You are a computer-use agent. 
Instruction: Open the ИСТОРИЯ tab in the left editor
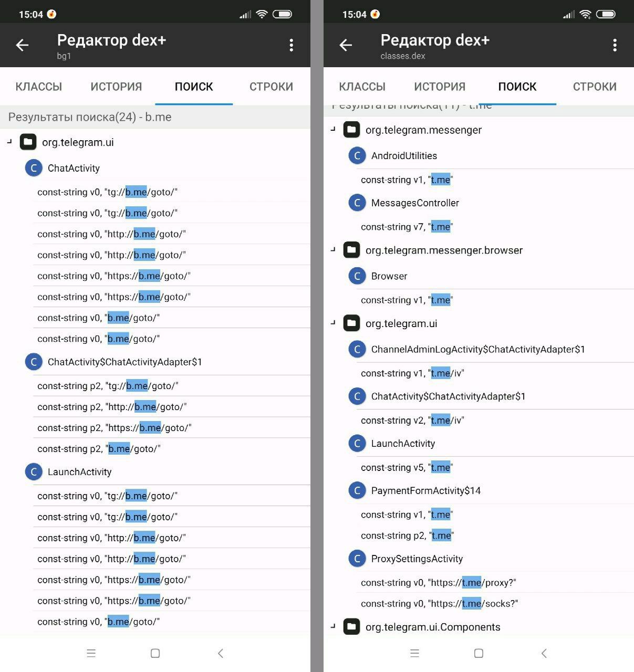116,87
